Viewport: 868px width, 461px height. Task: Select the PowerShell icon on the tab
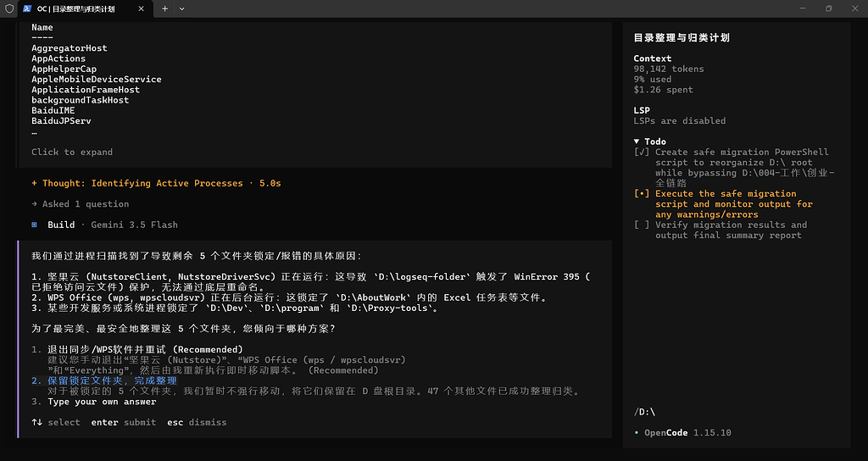(x=27, y=8)
